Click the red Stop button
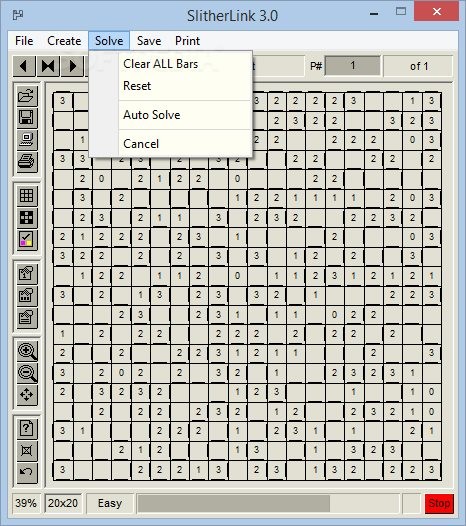 [x=439, y=504]
